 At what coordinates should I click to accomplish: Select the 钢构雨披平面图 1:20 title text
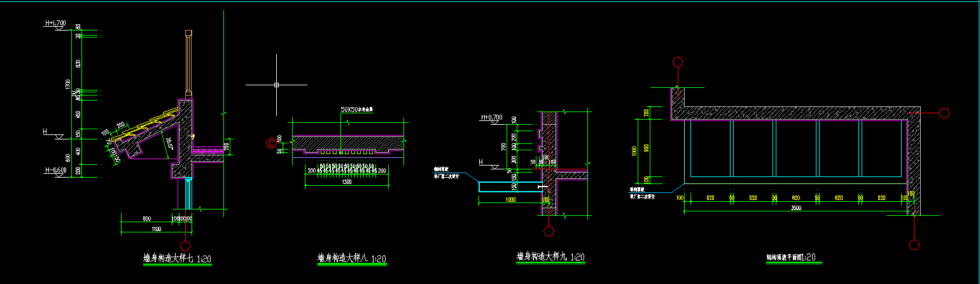[791, 258]
